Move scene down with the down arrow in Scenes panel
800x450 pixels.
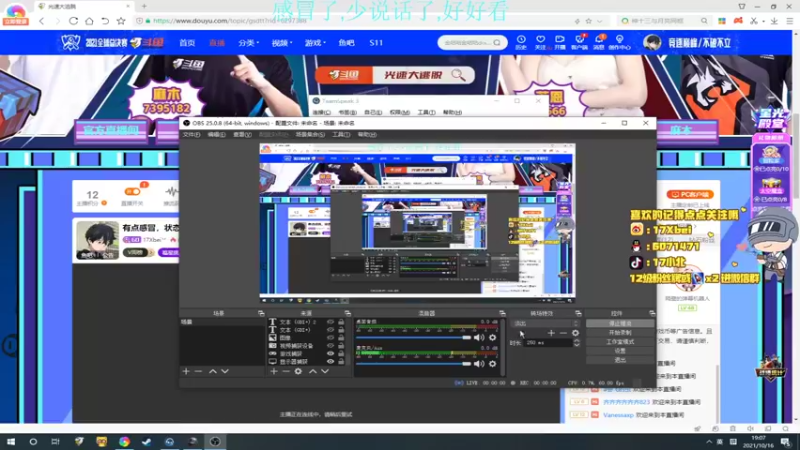point(224,371)
